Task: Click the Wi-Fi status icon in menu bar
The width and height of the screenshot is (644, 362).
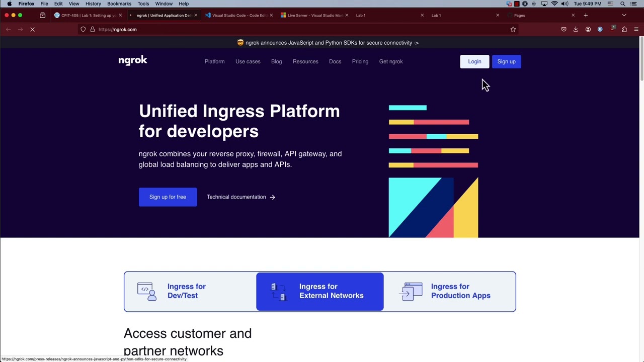Action: (x=554, y=4)
